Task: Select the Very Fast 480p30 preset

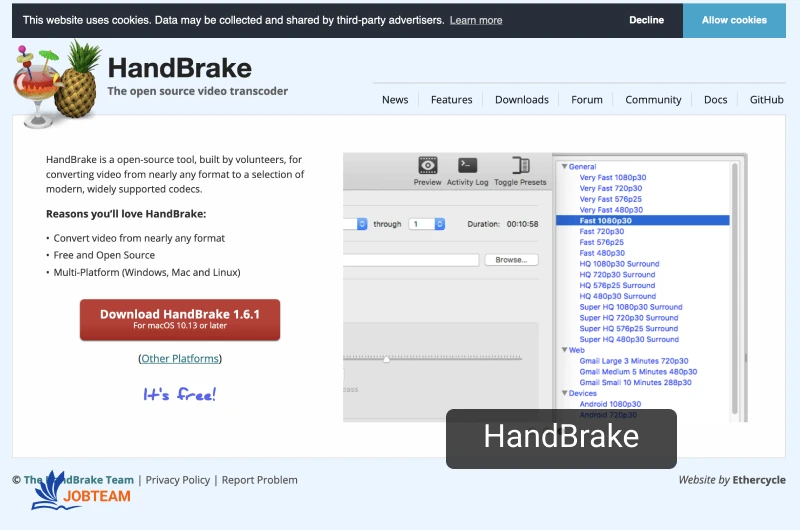Action: [x=611, y=210]
